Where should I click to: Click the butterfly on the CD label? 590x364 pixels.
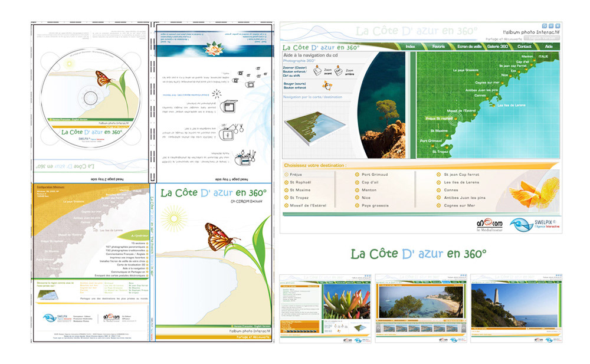pos(103,78)
